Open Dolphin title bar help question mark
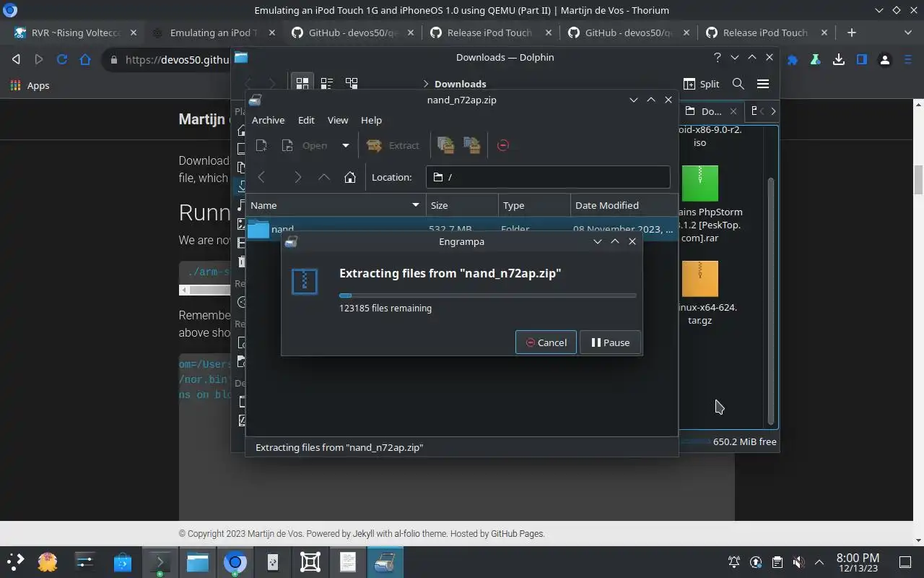924x578 pixels. click(717, 57)
